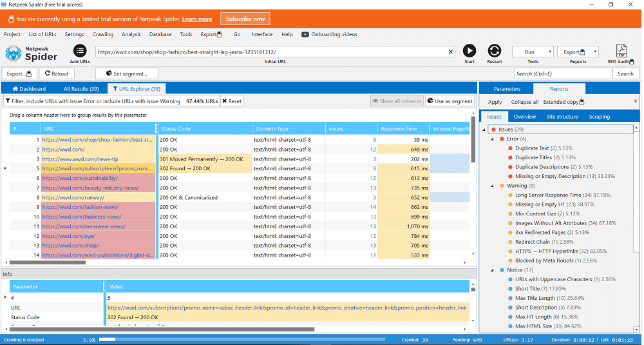Expand the reports panel options arrow

(x=635, y=102)
